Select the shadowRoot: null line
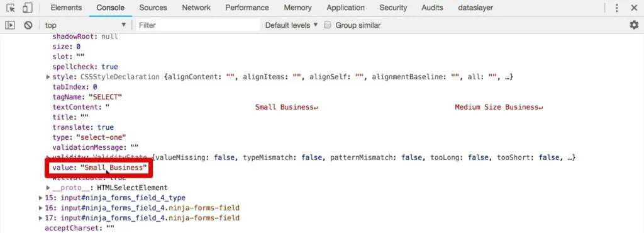Viewport: 644px width, 233px height. 85,37
